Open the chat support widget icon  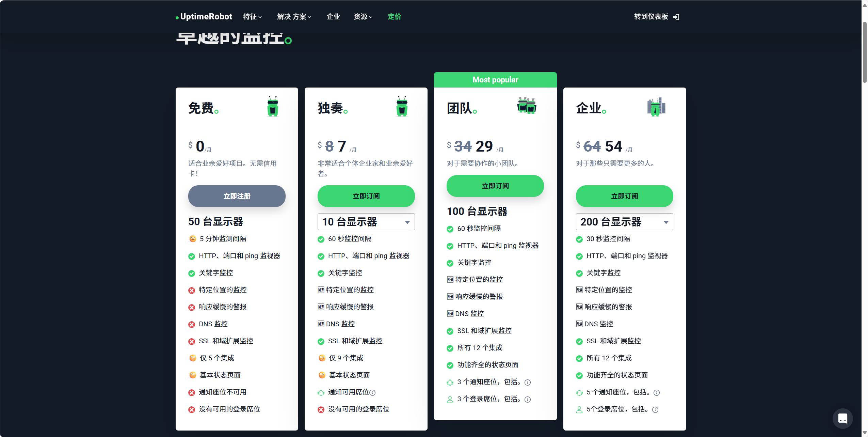point(842,418)
